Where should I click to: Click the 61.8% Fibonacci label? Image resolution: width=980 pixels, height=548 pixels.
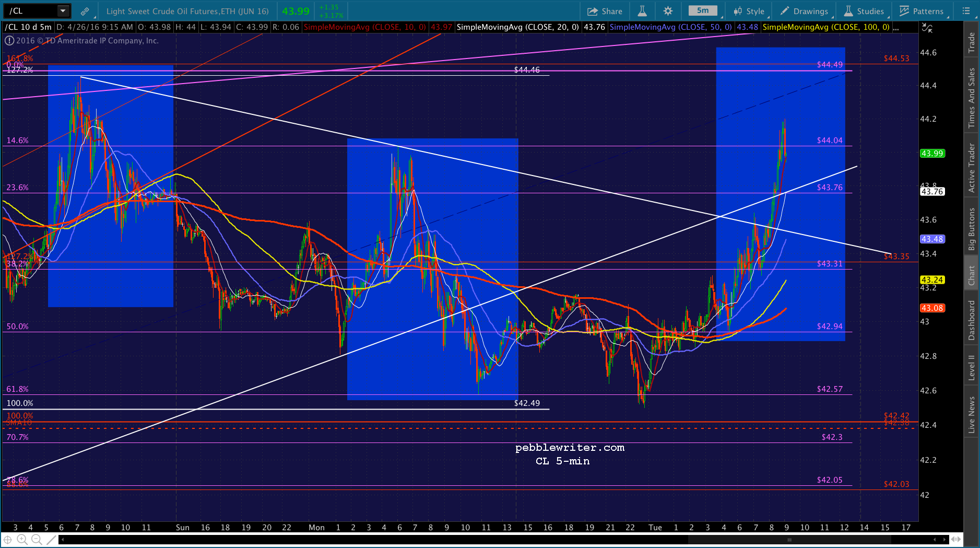click(x=17, y=389)
